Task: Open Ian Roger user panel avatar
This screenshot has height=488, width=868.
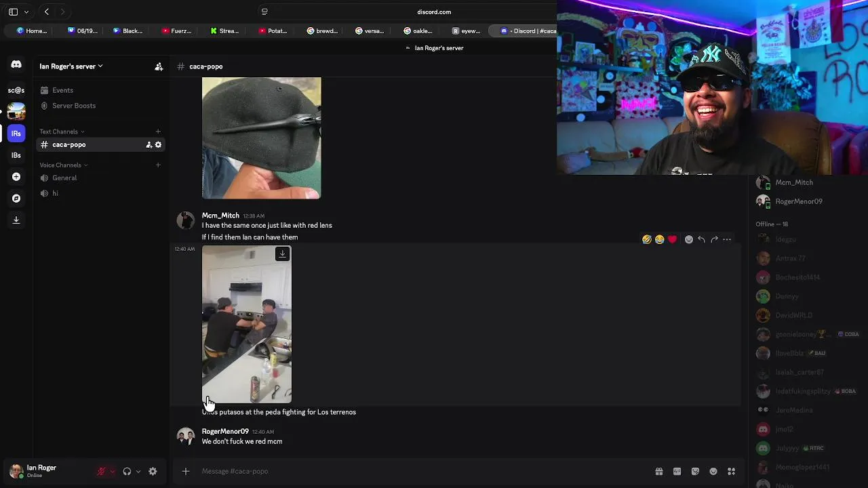Action: click(16, 472)
